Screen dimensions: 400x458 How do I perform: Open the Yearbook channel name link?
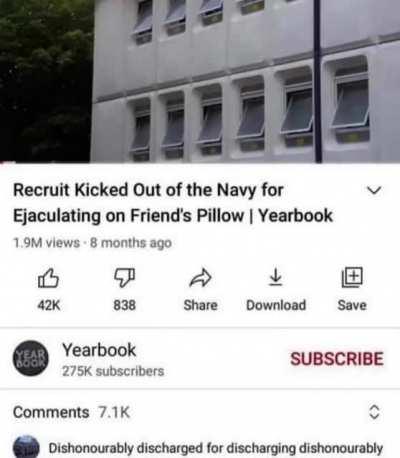pyautogui.click(x=99, y=350)
